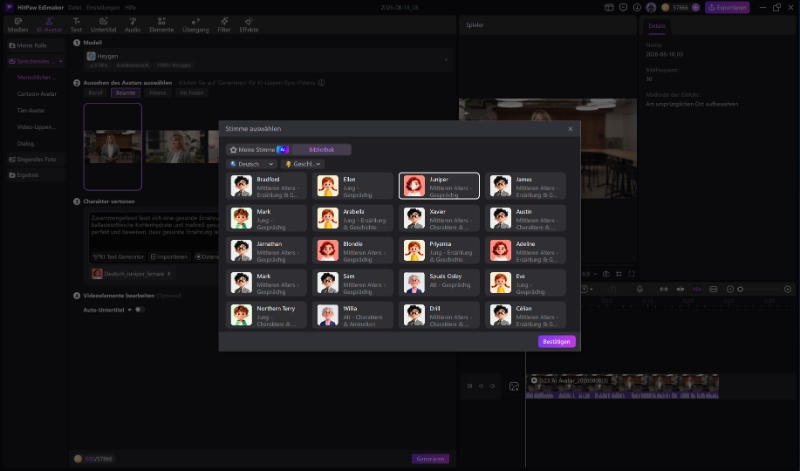The image size is (800, 471).
Task: Select the AI Avatar clip on timeline
Action: [622, 386]
